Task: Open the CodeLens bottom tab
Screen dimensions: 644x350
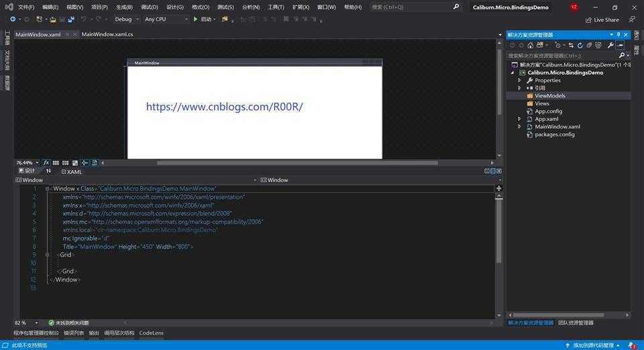Action: coord(151,333)
